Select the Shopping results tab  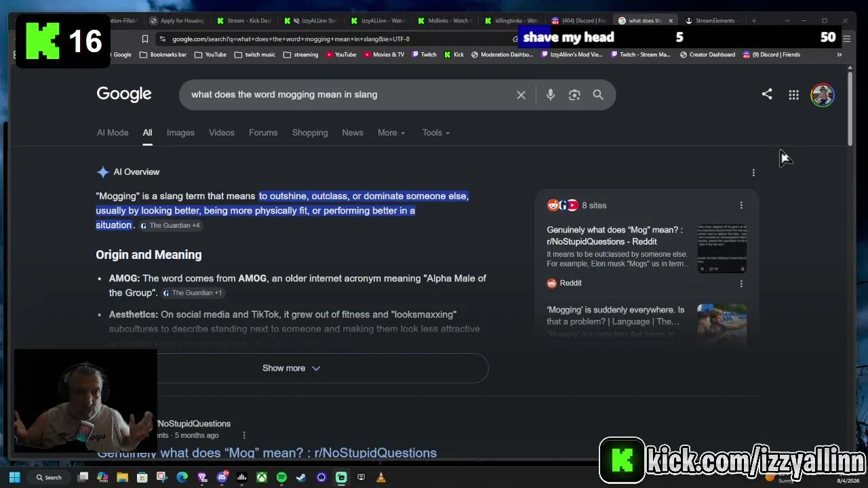click(310, 133)
